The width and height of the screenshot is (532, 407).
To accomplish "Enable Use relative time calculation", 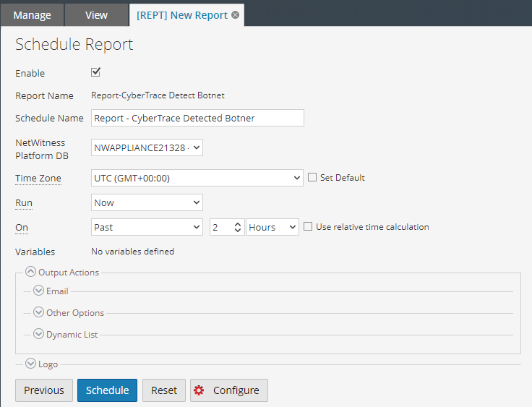I will point(308,227).
